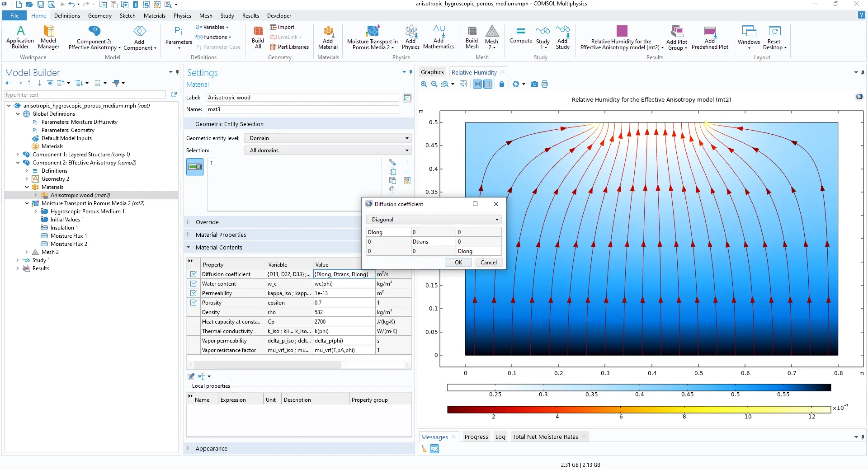
Task: Cancel the Diffusion coefficient dialog
Action: [488, 263]
